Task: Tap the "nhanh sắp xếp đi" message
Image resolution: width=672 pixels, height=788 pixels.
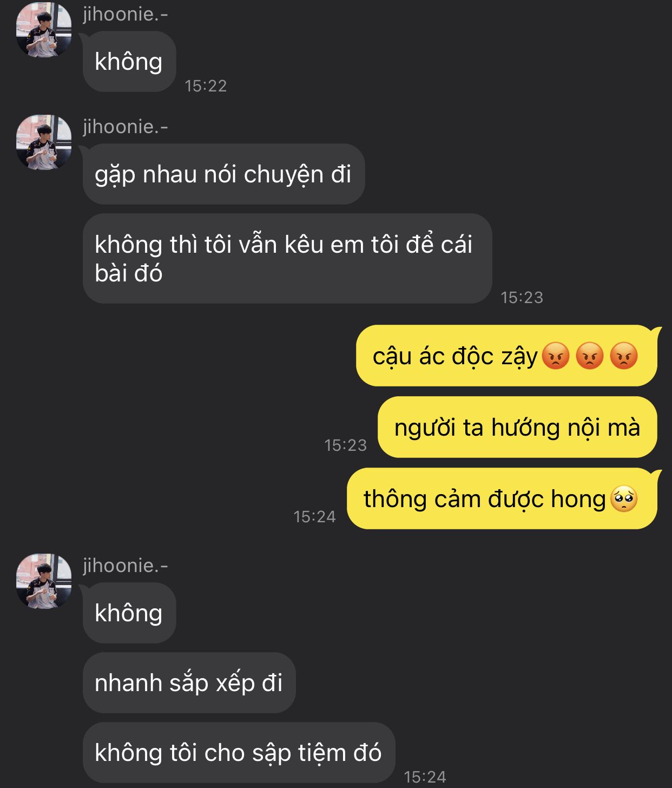Action: click(189, 682)
